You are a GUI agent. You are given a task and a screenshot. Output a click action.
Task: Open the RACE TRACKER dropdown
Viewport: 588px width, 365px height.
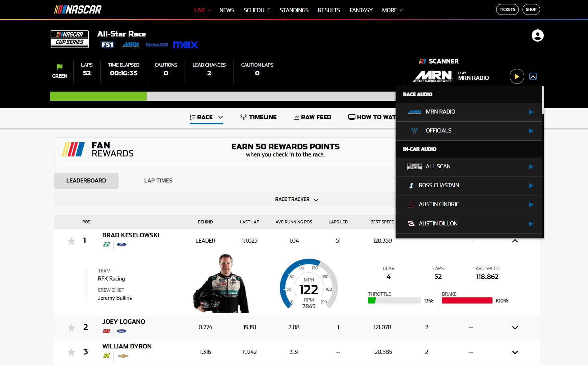click(297, 199)
